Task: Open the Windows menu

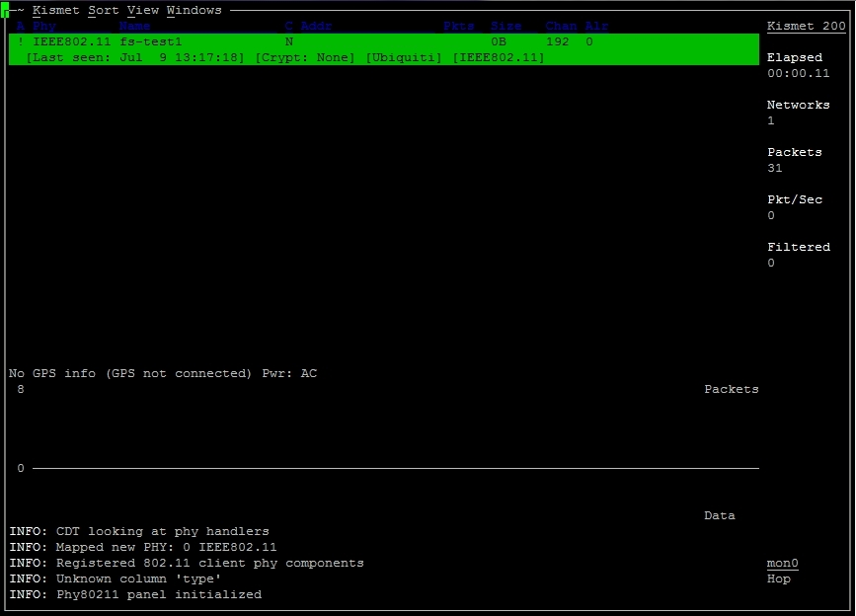Action: pos(195,11)
